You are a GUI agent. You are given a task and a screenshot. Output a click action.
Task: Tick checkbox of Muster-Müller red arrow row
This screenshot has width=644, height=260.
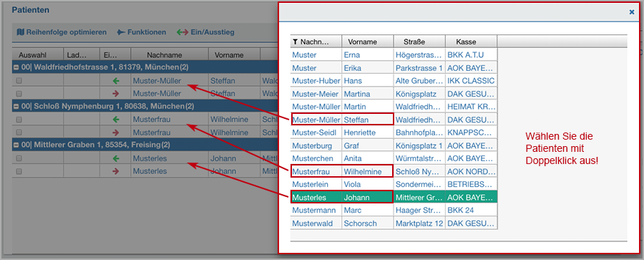tap(19, 93)
